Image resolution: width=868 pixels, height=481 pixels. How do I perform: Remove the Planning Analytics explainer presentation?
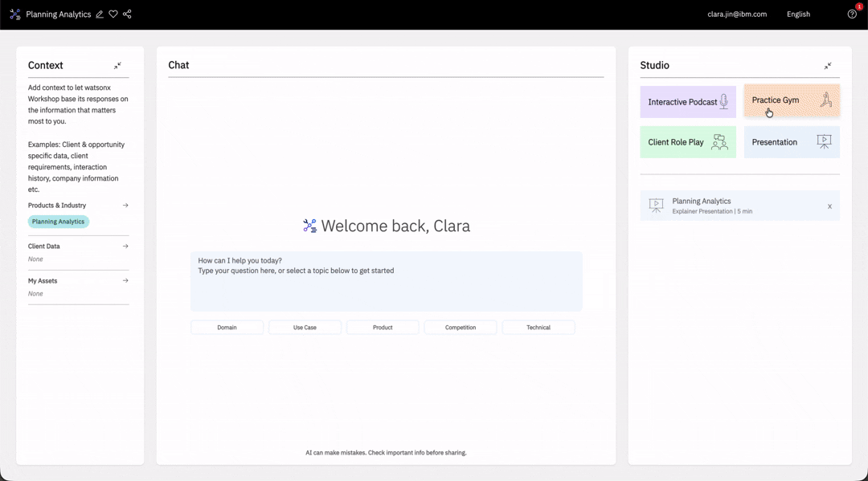click(829, 206)
